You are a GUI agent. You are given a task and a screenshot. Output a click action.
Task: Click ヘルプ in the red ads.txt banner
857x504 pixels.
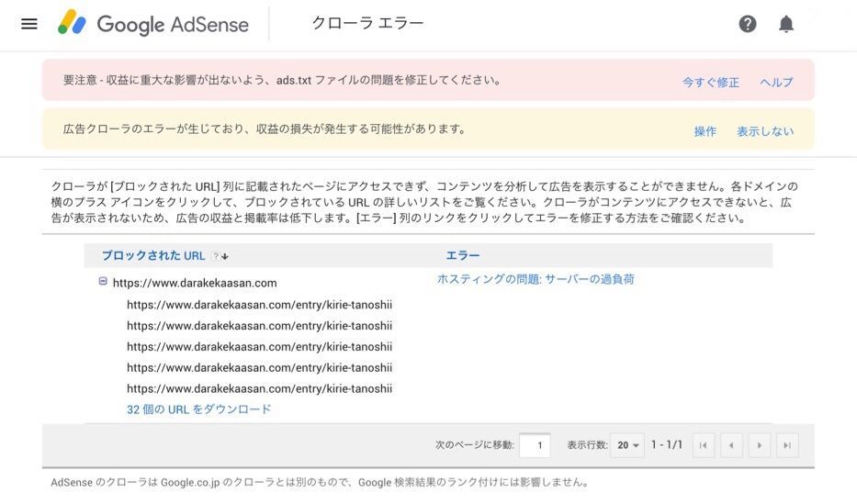point(776,82)
